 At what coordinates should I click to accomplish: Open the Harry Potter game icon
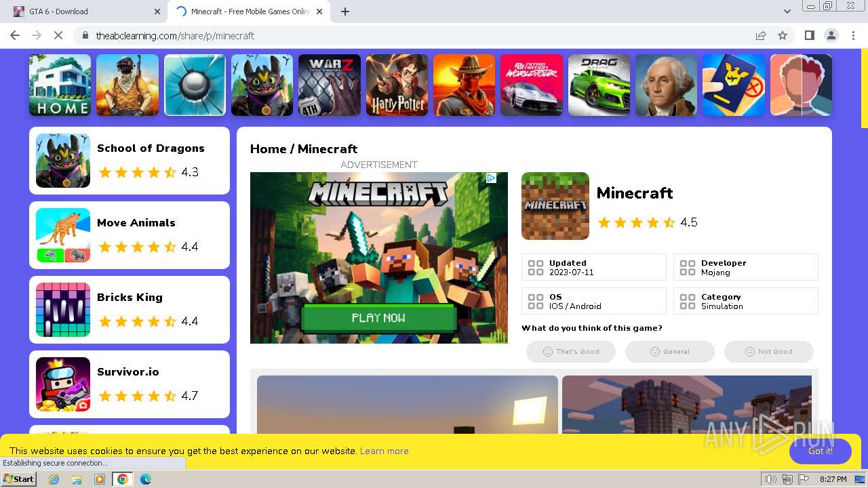397,85
